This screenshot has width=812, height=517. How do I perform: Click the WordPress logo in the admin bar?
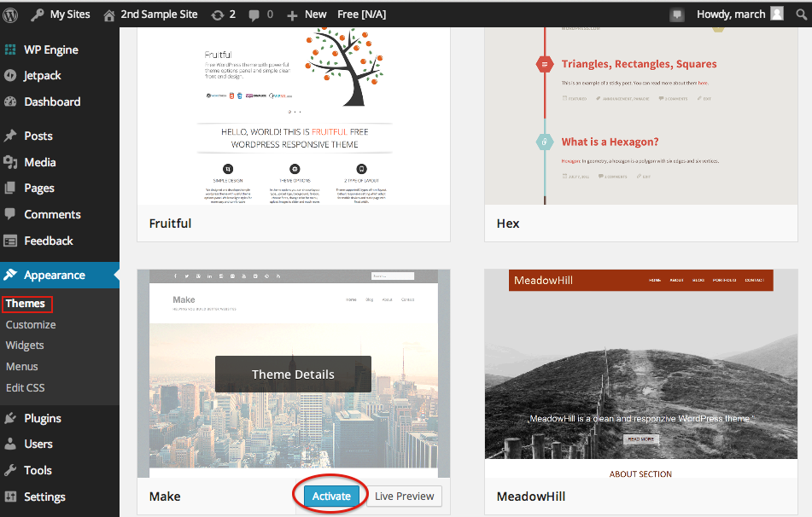9,14
